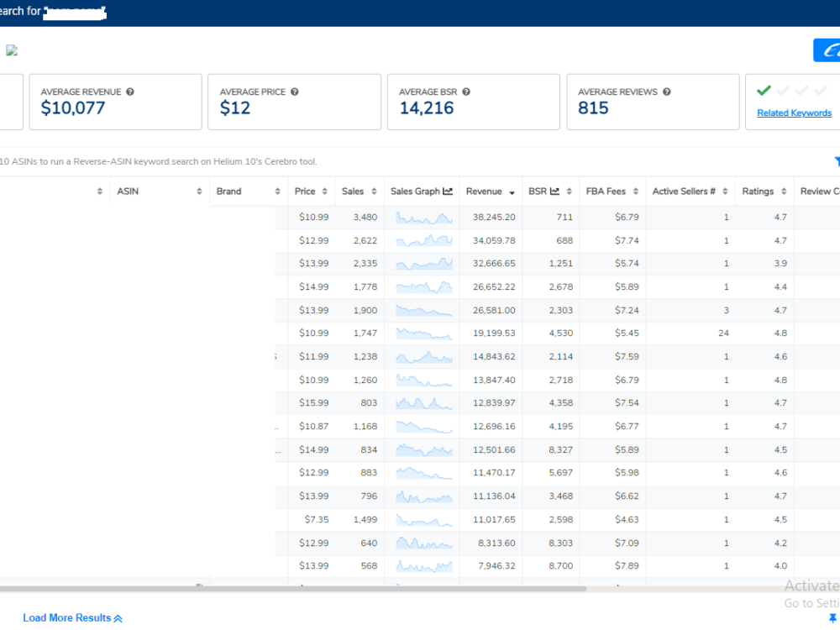The width and height of the screenshot is (840, 630).
Task: Select price $7.35
Action: click(x=317, y=520)
